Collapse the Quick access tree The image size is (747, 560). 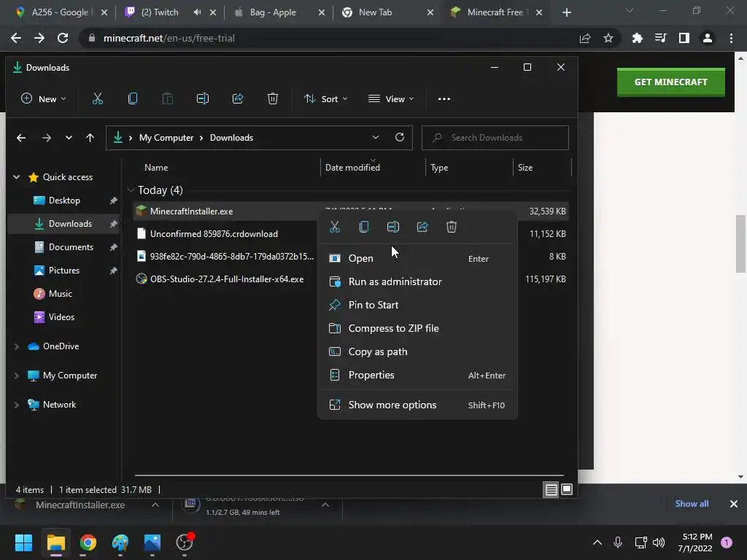click(x=17, y=177)
